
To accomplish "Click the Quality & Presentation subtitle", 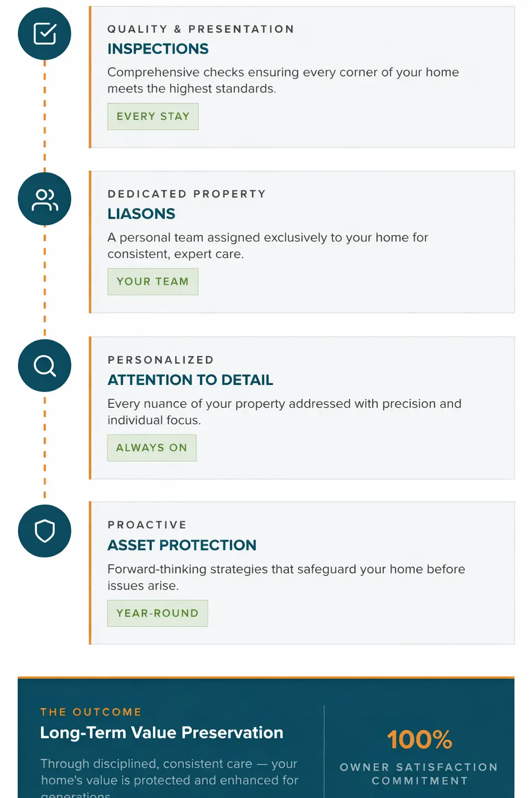I will click(x=201, y=29).
